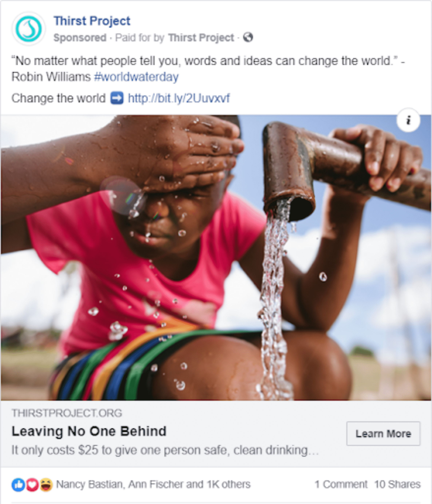The height and width of the screenshot is (504, 432).
Task: Open the ad photo of child at pump
Action: pos(216,257)
